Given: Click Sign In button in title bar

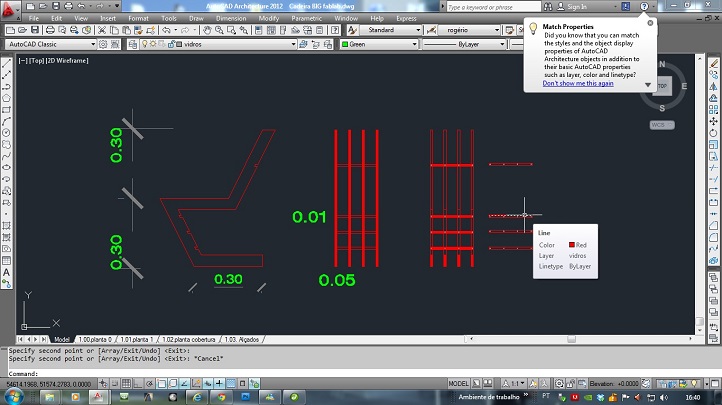Looking at the screenshot, I should [x=573, y=6].
